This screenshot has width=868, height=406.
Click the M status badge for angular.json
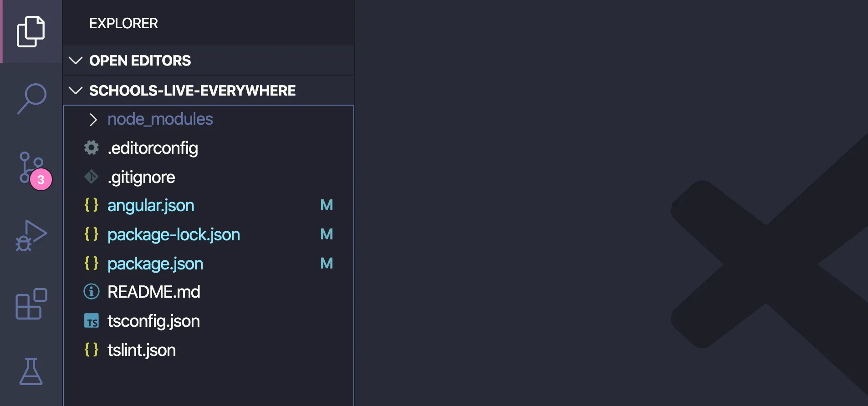point(327,205)
